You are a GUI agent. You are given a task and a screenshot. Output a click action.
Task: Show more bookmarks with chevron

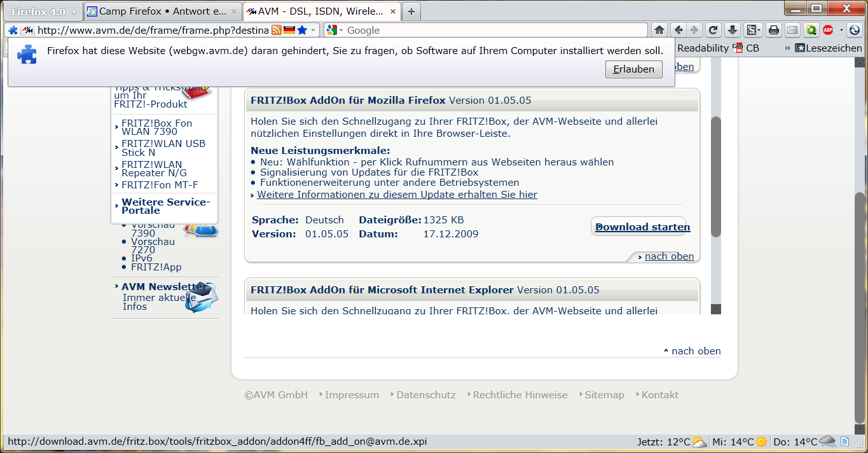[788, 48]
